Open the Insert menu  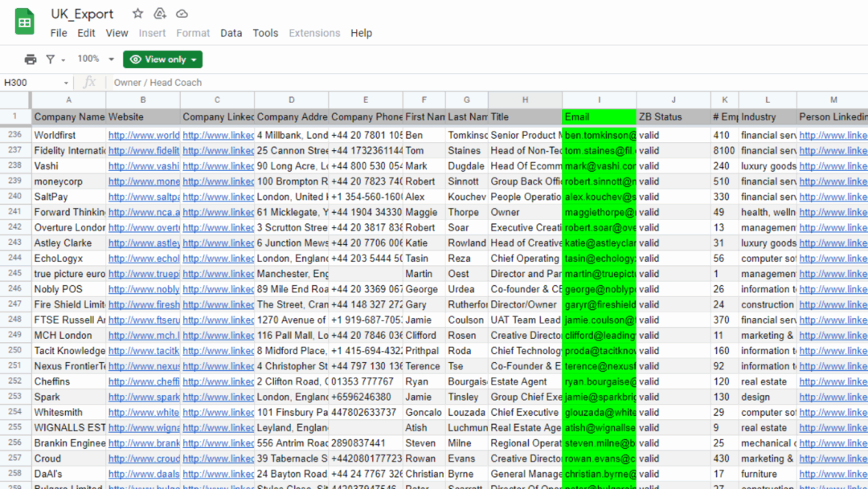coord(152,33)
